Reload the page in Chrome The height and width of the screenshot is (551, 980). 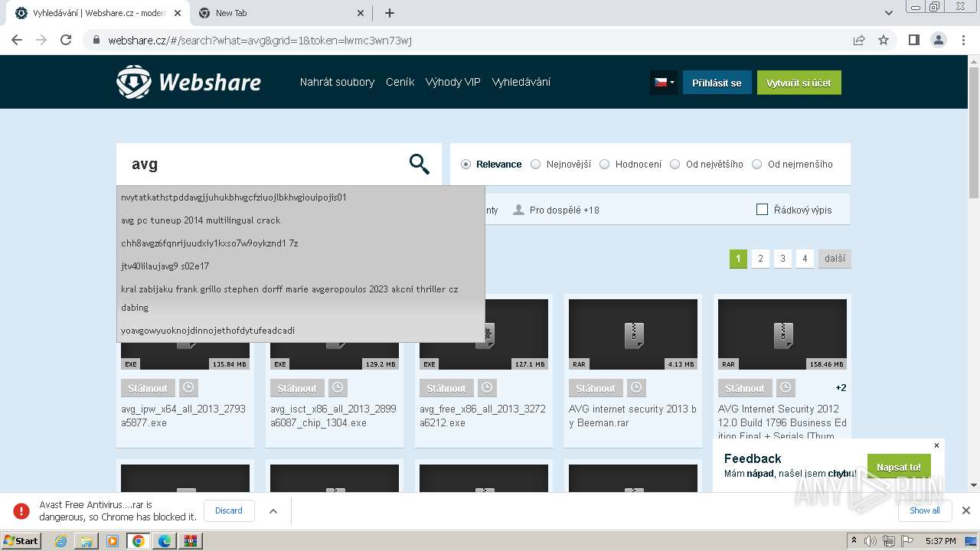click(66, 41)
